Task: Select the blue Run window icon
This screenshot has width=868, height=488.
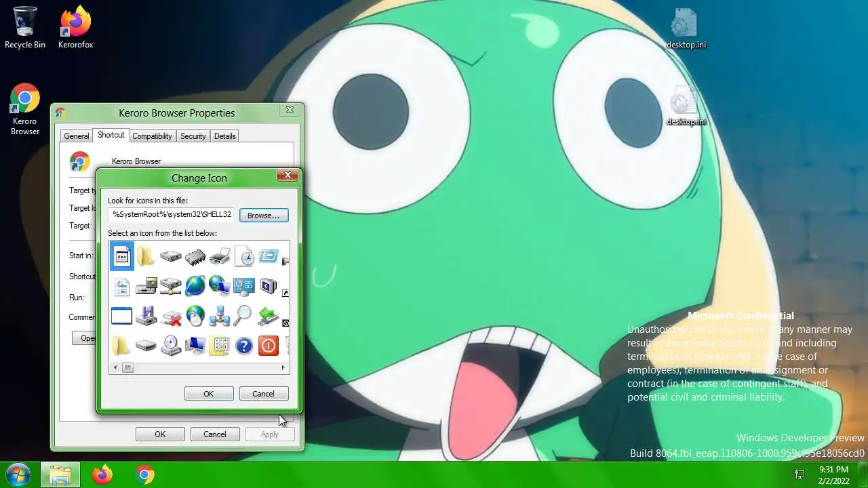Action: (269, 256)
